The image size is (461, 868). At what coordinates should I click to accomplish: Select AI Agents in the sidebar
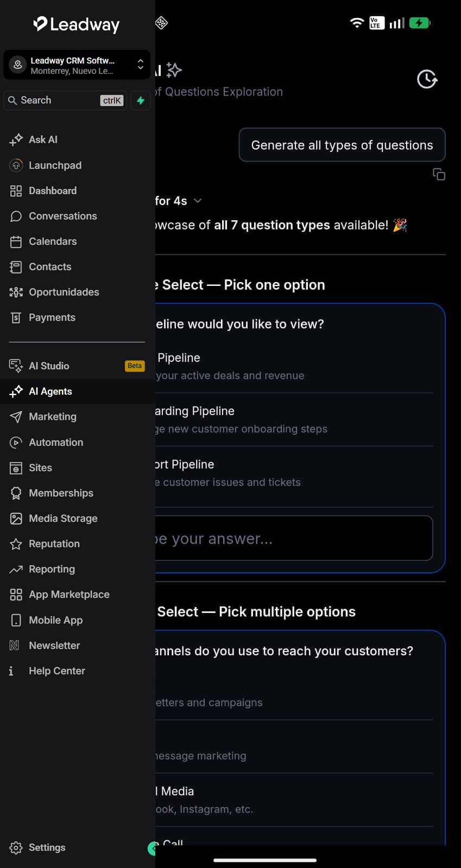tap(77, 391)
